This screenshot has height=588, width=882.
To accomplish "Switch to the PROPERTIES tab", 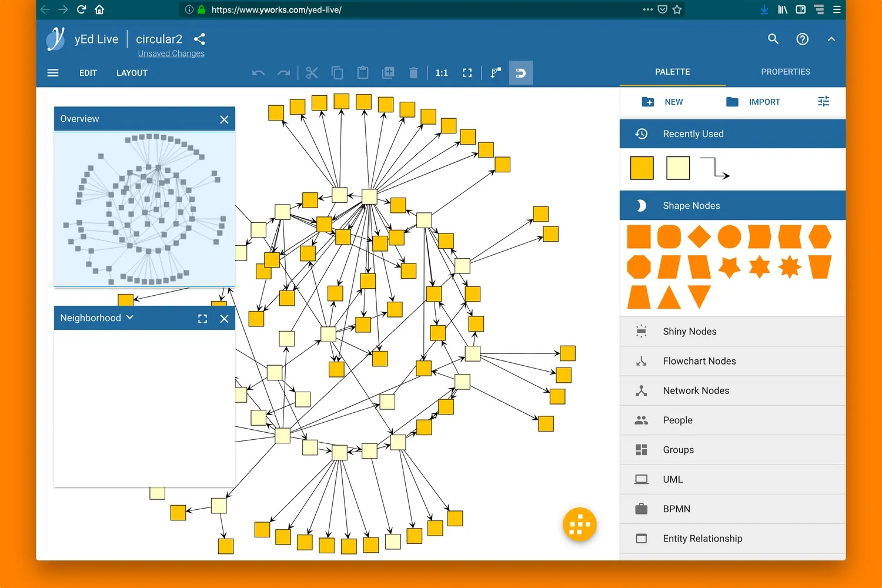I will pyautogui.click(x=785, y=72).
